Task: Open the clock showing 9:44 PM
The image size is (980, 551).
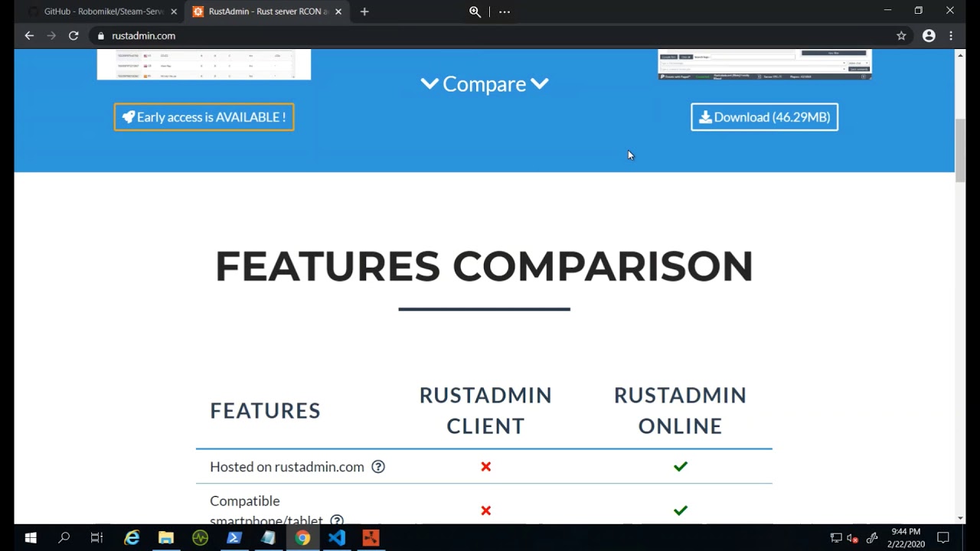Action: point(906,538)
